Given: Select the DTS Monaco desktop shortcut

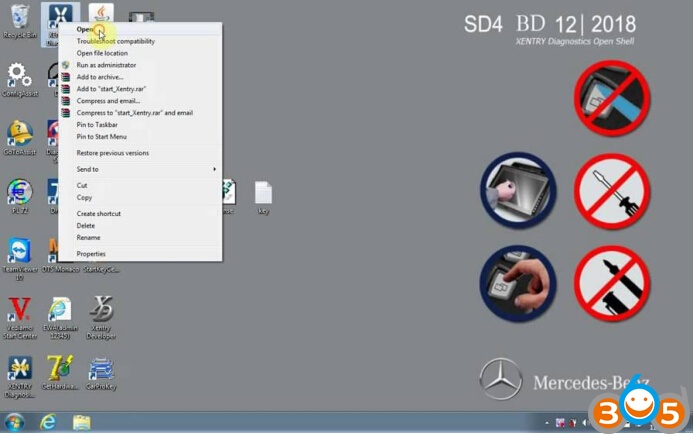Looking at the screenshot, I should click(x=60, y=256).
